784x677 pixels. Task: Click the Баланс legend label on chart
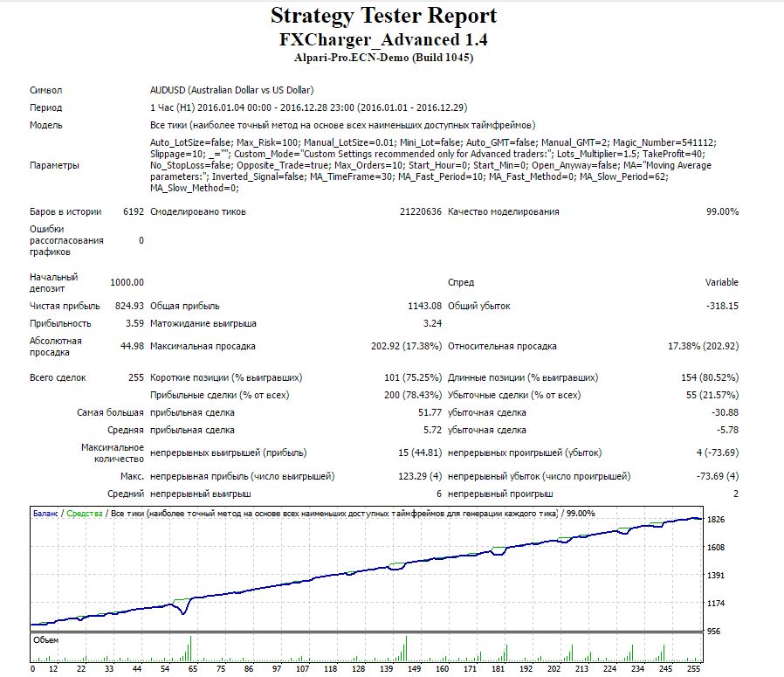tap(45, 514)
